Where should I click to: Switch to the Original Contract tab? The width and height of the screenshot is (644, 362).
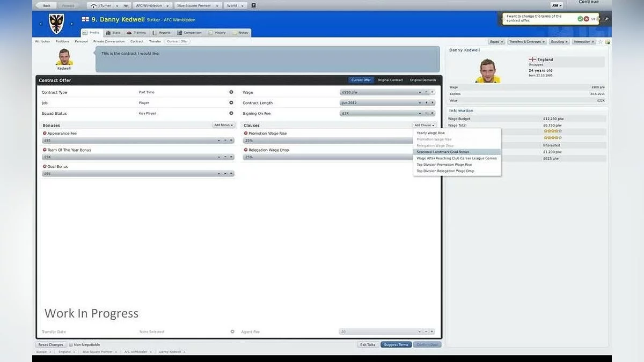[x=390, y=80]
